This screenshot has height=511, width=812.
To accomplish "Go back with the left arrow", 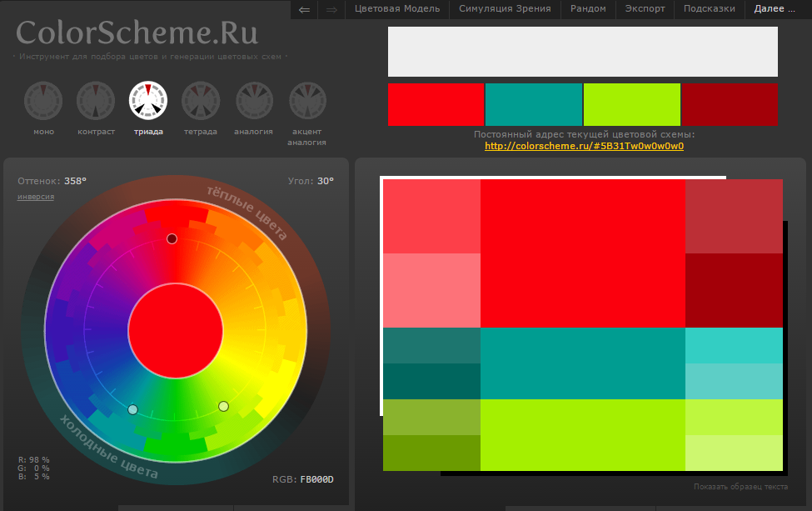I will (x=305, y=9).
